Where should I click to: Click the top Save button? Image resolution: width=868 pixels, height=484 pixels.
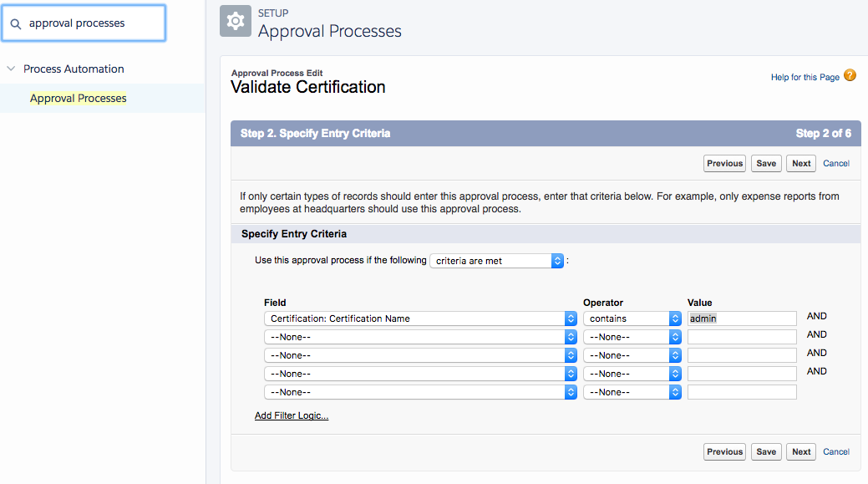click(x=766, y=164)
